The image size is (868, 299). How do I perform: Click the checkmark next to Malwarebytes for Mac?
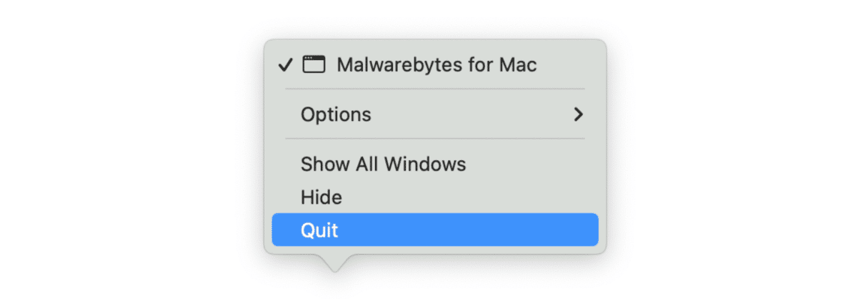(x=286, y=65)
